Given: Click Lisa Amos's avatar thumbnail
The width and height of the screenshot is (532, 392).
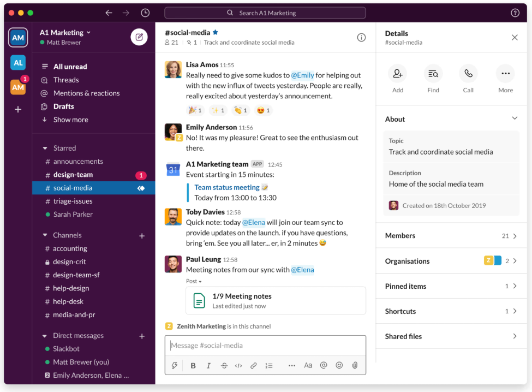Looking at the screenshot, I should click(x=173, y=69).
